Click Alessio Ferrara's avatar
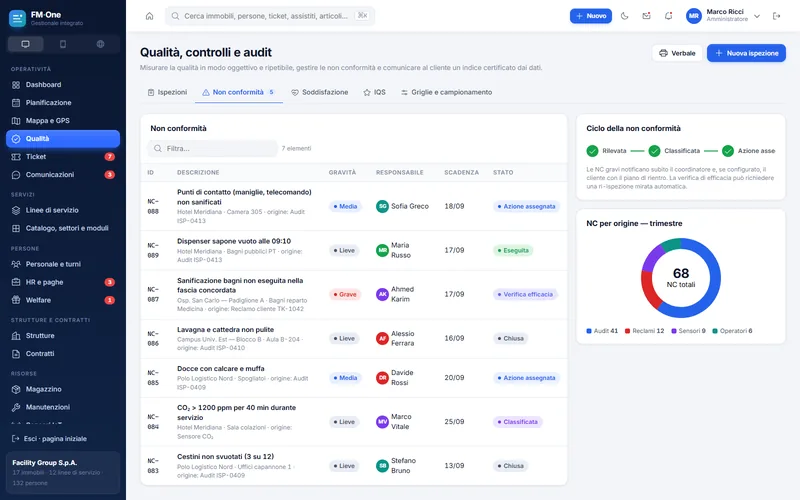Screen dimensions: 800x500 (382, 338)
